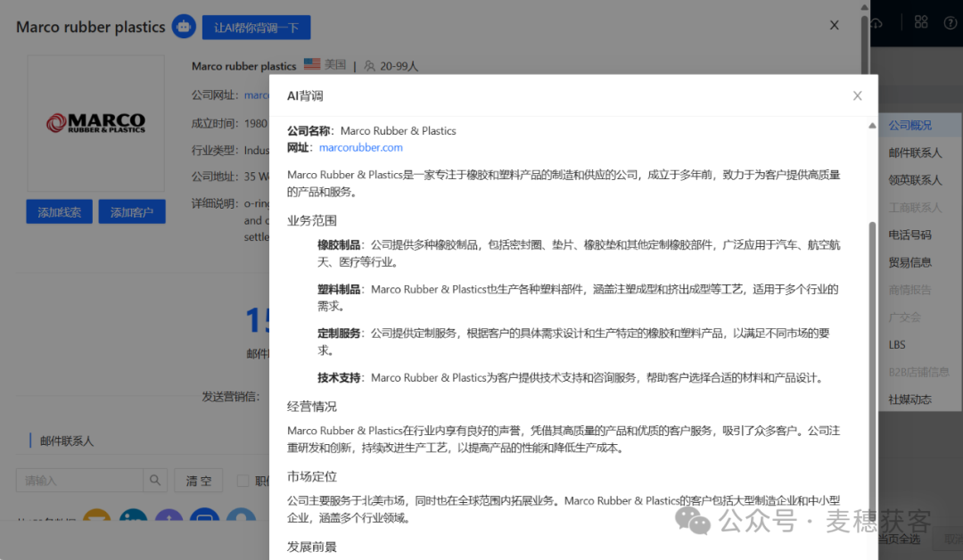Click the help question mark icon

[x=951, y=22]
